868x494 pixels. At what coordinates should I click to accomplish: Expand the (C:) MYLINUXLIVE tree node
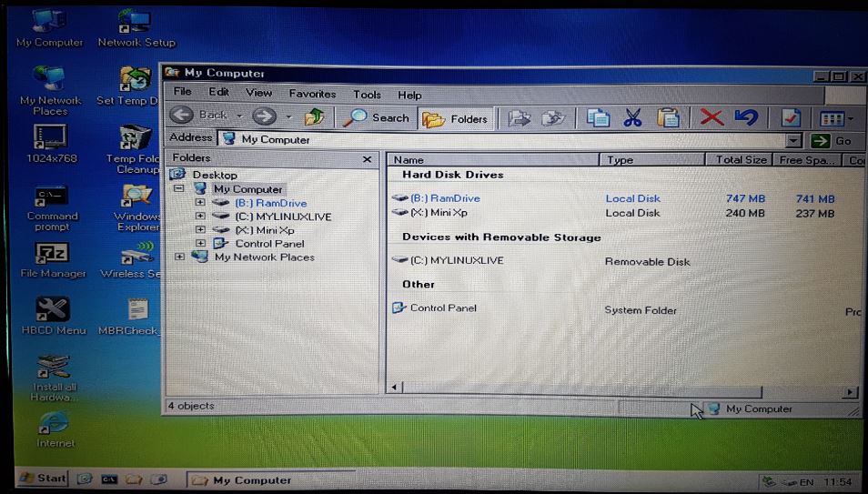click(200, 216)
